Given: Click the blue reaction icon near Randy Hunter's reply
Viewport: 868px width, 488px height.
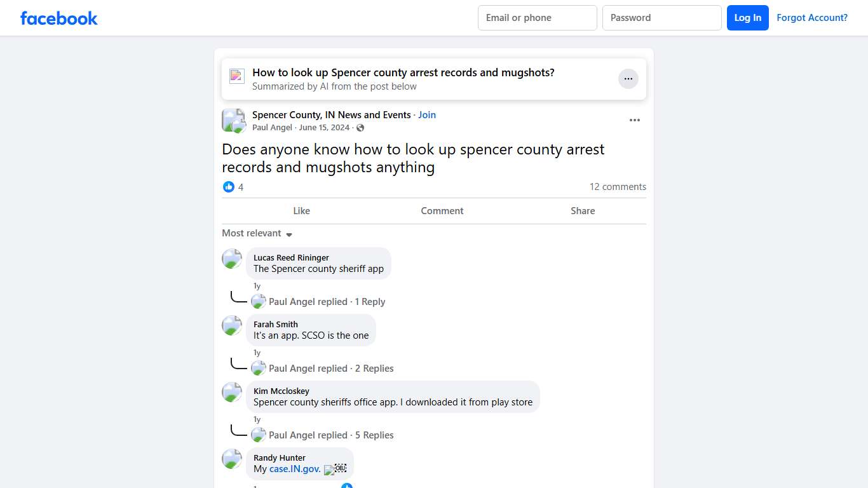Looking at the screenshot, I should pos(347,485).
